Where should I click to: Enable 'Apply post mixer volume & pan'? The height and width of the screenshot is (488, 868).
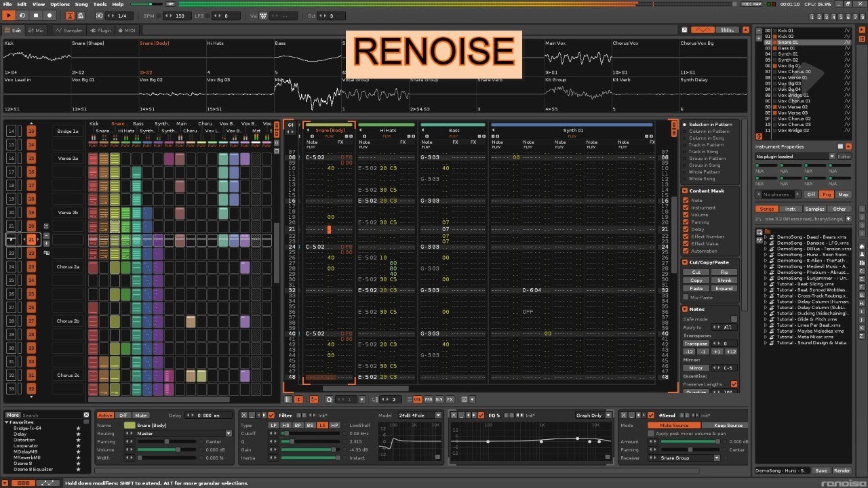click(x=652, y=434)
